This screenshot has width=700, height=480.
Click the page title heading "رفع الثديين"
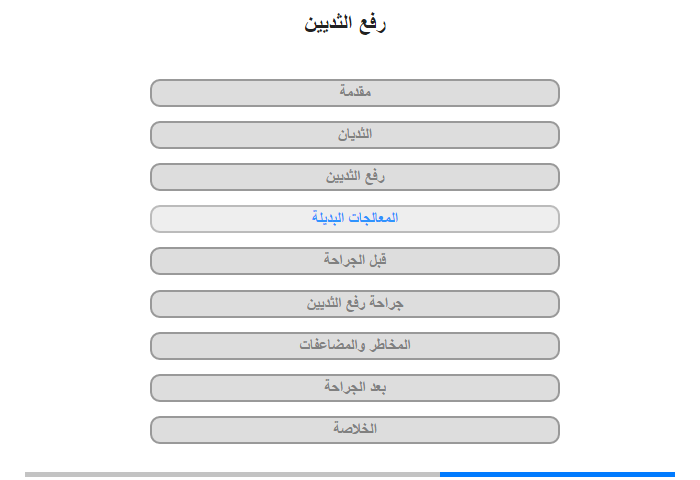coord(346,24)
